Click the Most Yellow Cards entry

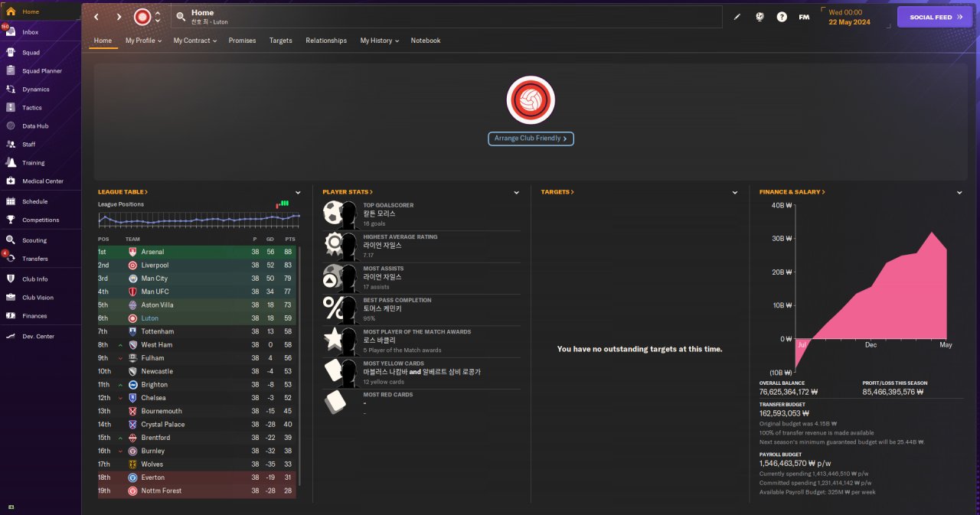tap(421, 373)
